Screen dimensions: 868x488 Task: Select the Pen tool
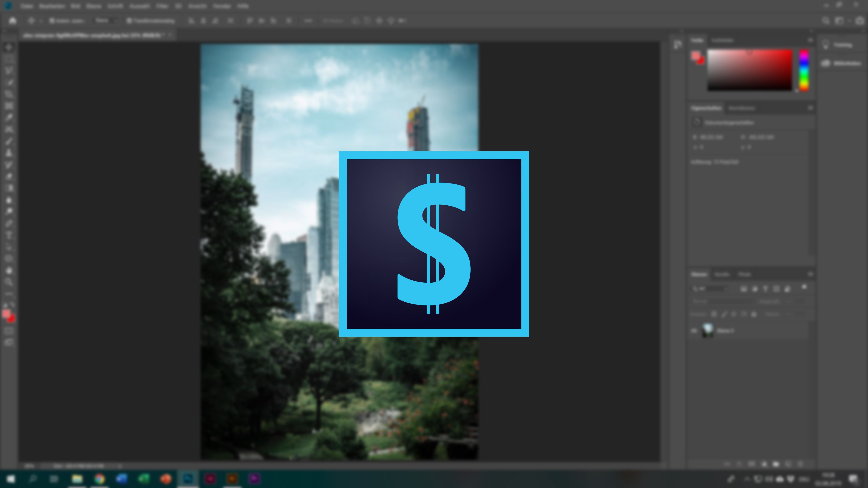pos(9,223)
